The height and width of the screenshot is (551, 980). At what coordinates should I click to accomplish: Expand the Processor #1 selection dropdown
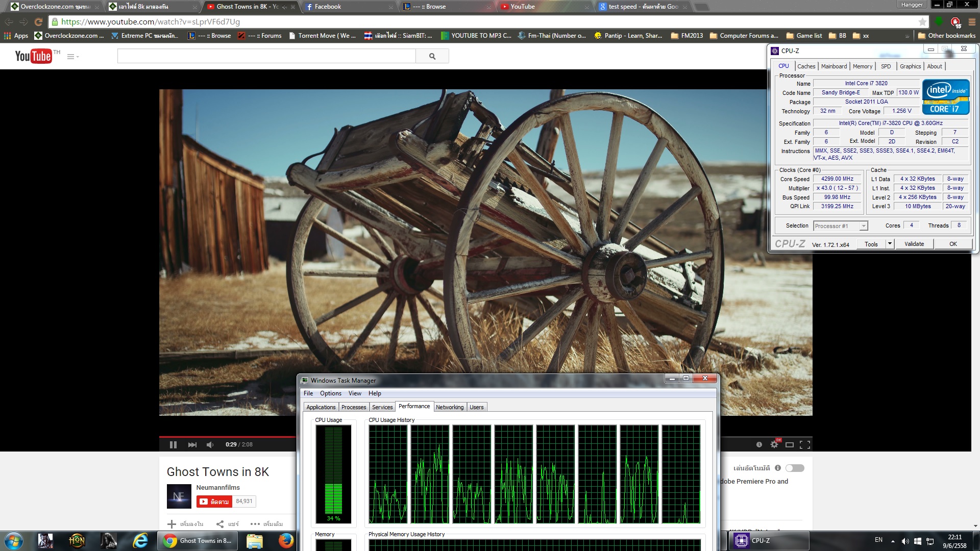click(863, 226)
